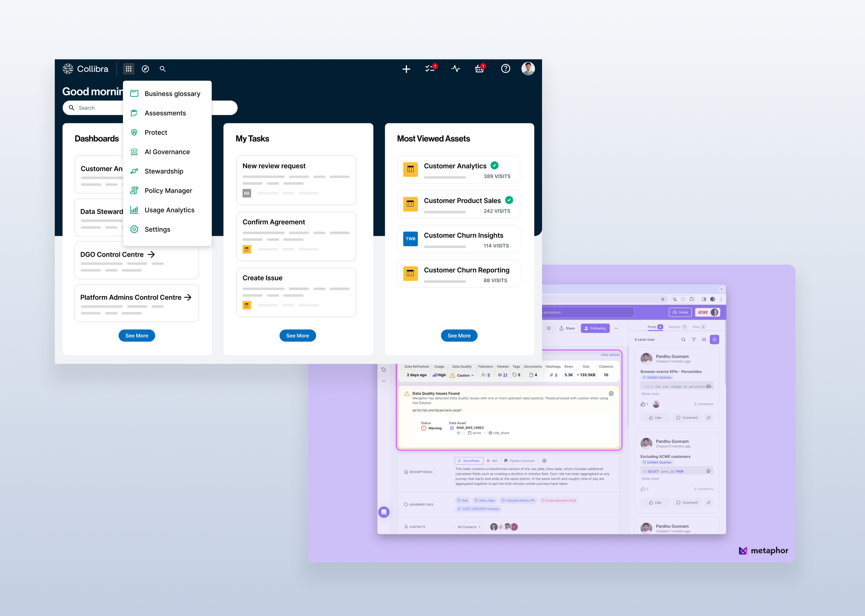The height and width of the screenshot is (616, 865).
Task: Click the filter funnel icon in posts panel
Action: click(693, 340)
